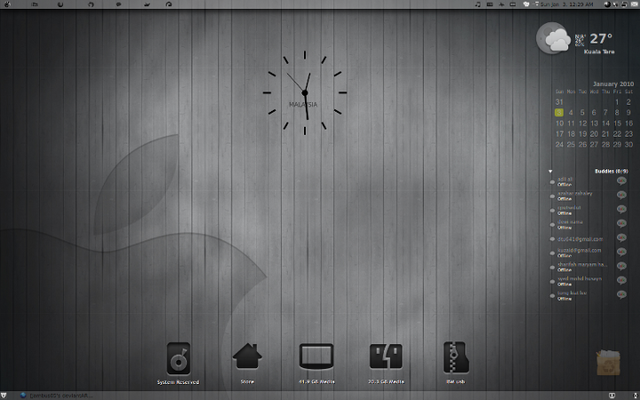Open the trash icon on the desktop
The image size is (640, 400).
[608, 362]
